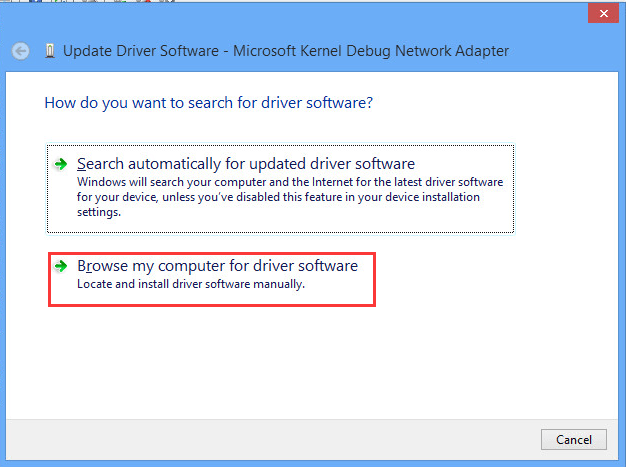
Task: Click the back arrow button
Action: [x=20, y=51]
